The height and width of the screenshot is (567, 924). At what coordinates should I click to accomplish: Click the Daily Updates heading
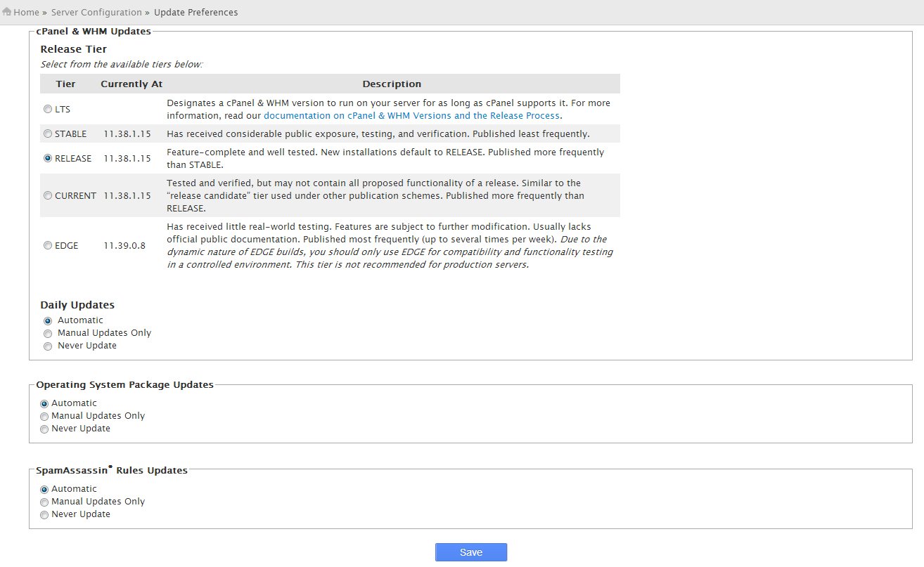77,305
